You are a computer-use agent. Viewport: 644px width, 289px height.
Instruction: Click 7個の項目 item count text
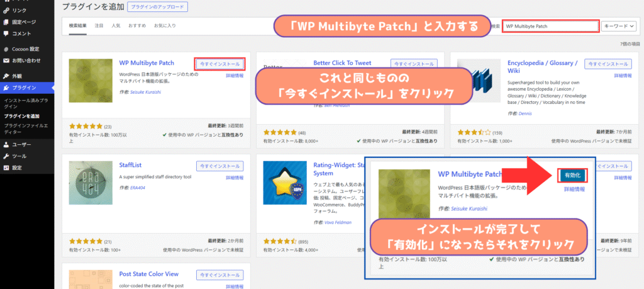coord(630,43)
